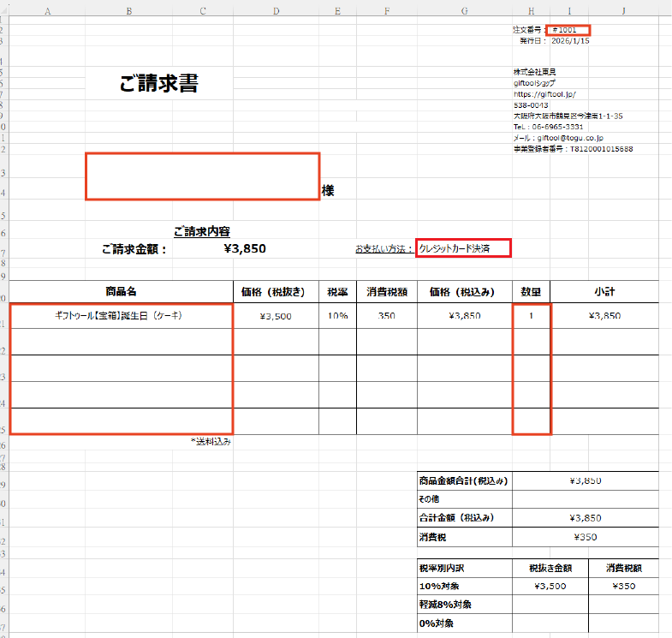Click the *送料込み note below the table

[211, 442]
